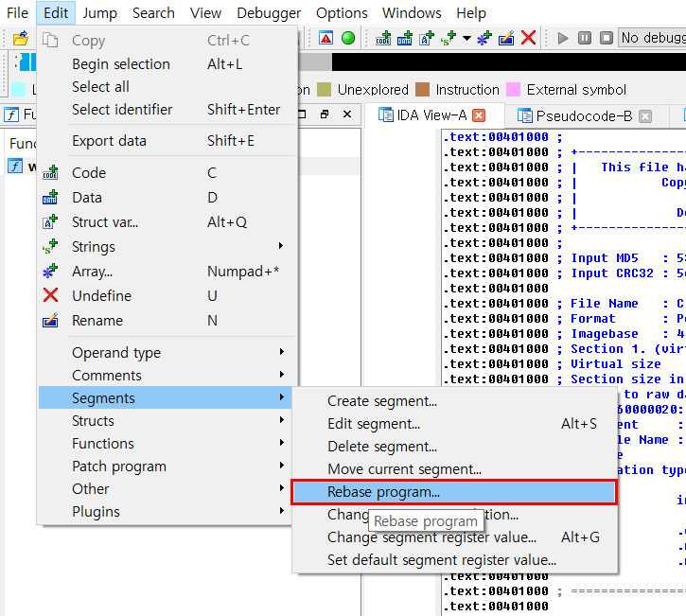Screen dimensions: 686x616
Task: Open the File menu
Action: click(17, 13)
